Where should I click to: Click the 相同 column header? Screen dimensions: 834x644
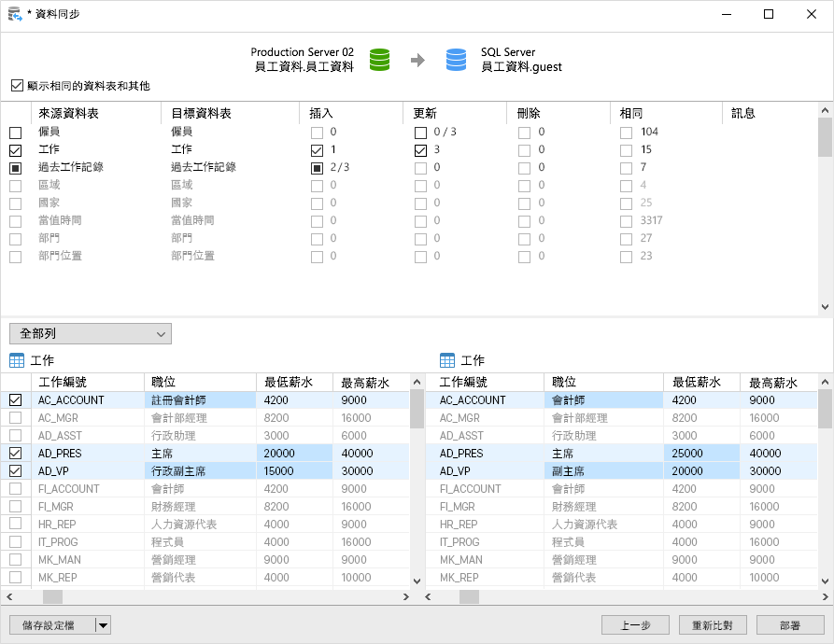pyautogui.click(x=666, y=113)
